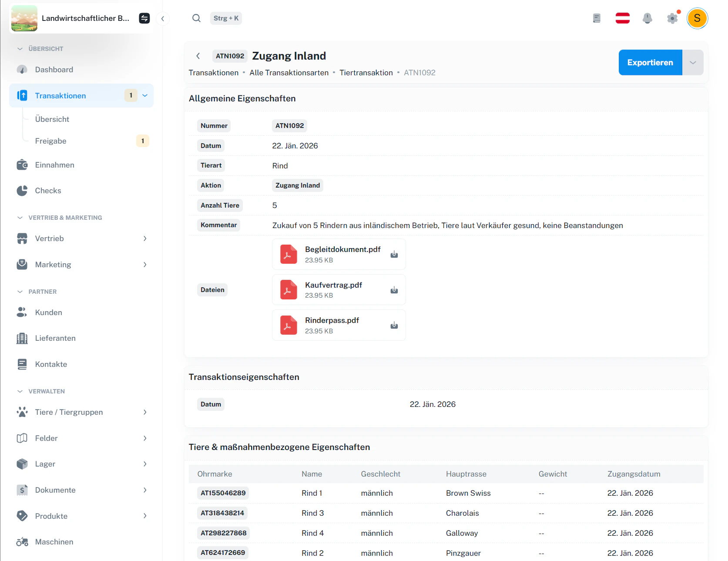Open Kontakte in the sidebar
Screen dimensions: 728x561
pos(81,364)
